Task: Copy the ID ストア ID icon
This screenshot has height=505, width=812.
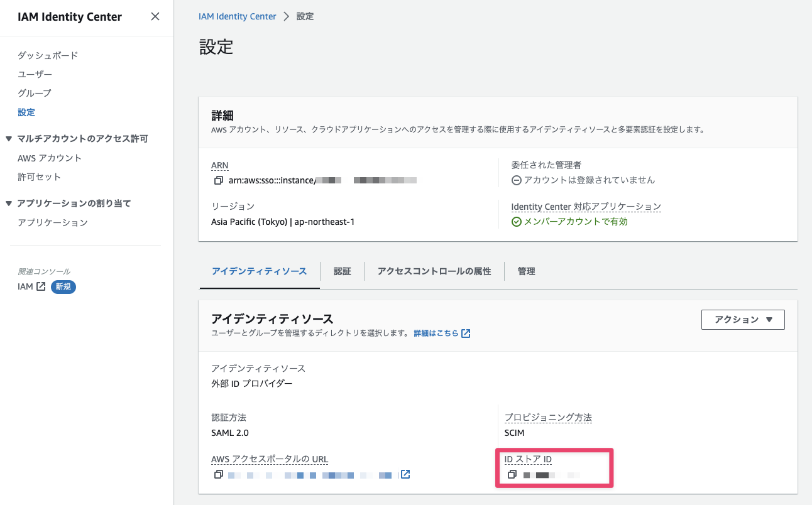Action: pyautogui.click(x=512, y=474)
